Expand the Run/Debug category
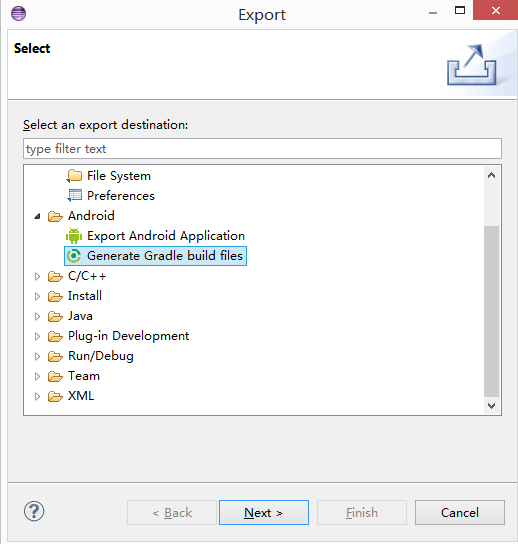 click(37, 356)
